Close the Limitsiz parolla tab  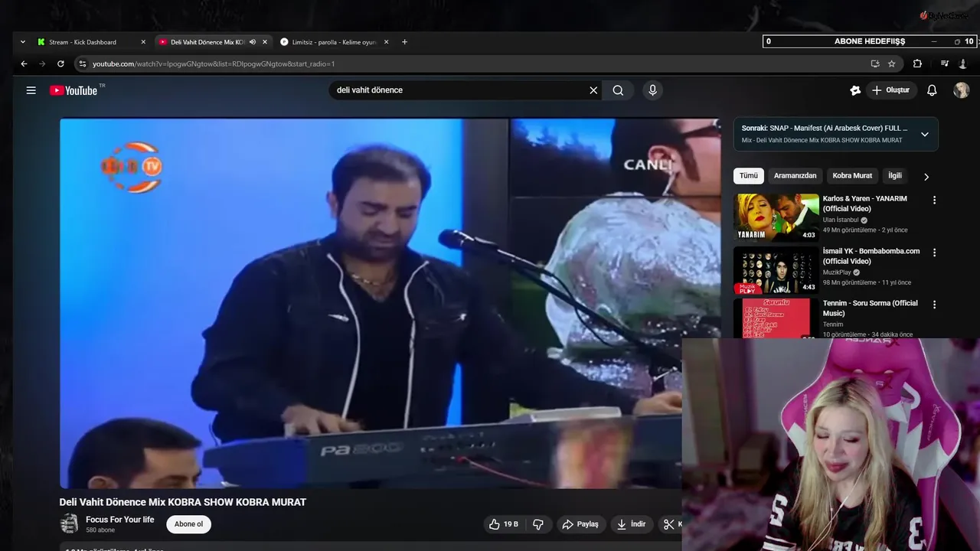coord(386,42)
